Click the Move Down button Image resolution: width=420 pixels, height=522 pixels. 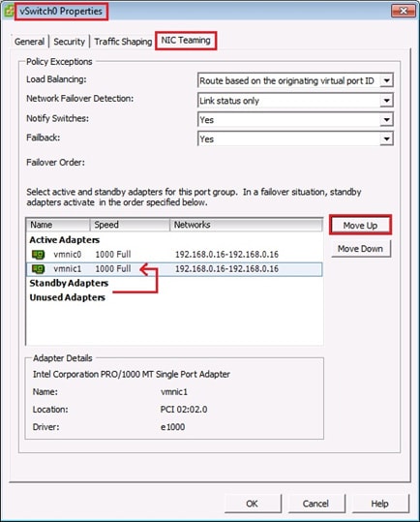360,249
